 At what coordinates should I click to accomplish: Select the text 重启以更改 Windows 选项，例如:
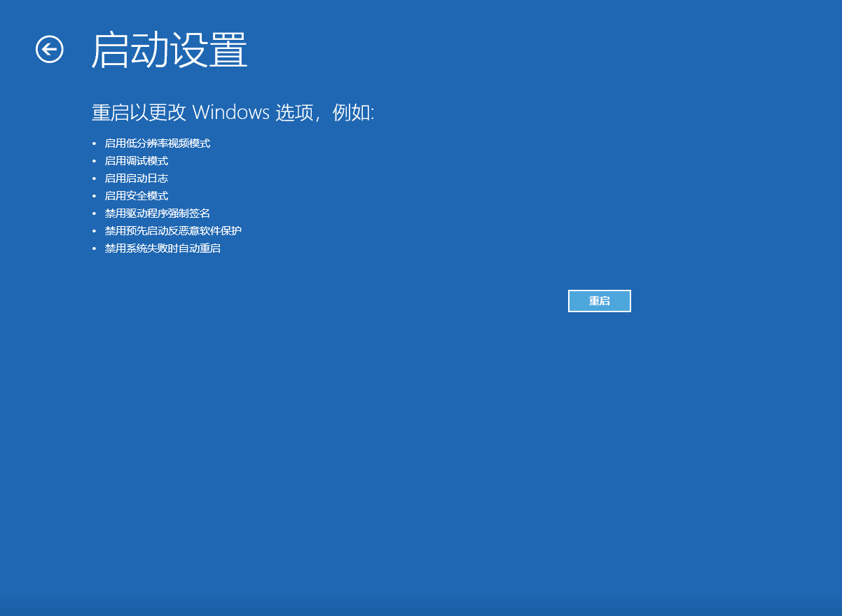[x=233, y=113]
